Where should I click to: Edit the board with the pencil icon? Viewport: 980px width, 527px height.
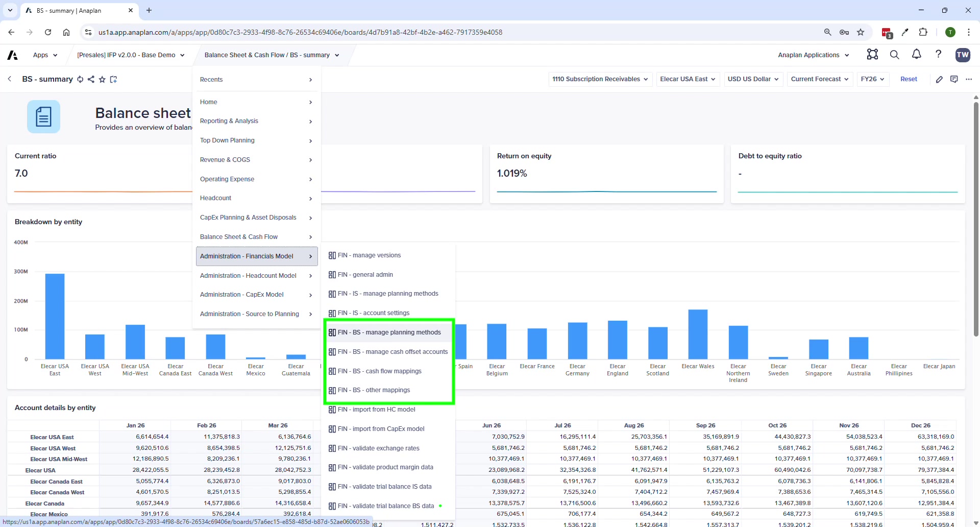(940, 79)
